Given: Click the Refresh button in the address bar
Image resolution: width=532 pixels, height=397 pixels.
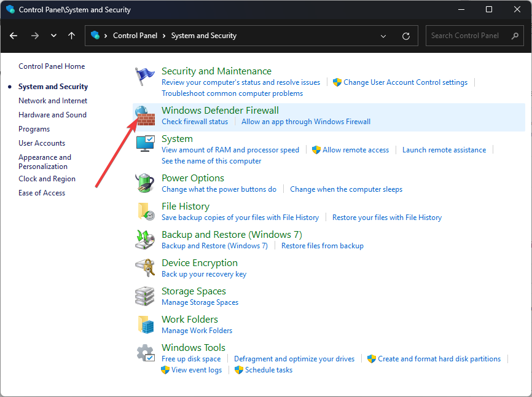Looking at the screenshot, I should point(405,36).
